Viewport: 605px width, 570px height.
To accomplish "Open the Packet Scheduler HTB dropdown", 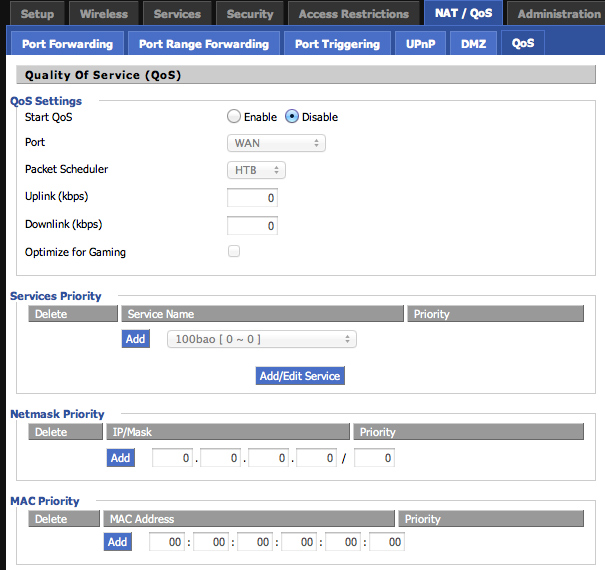I will pyautogui.click(x=257, y=170).
